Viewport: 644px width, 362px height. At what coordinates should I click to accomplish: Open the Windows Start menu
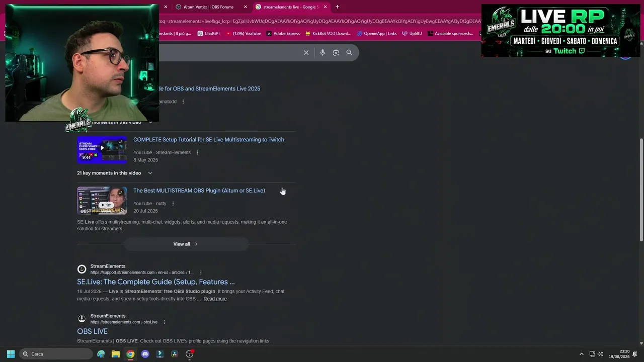(11, 354)
